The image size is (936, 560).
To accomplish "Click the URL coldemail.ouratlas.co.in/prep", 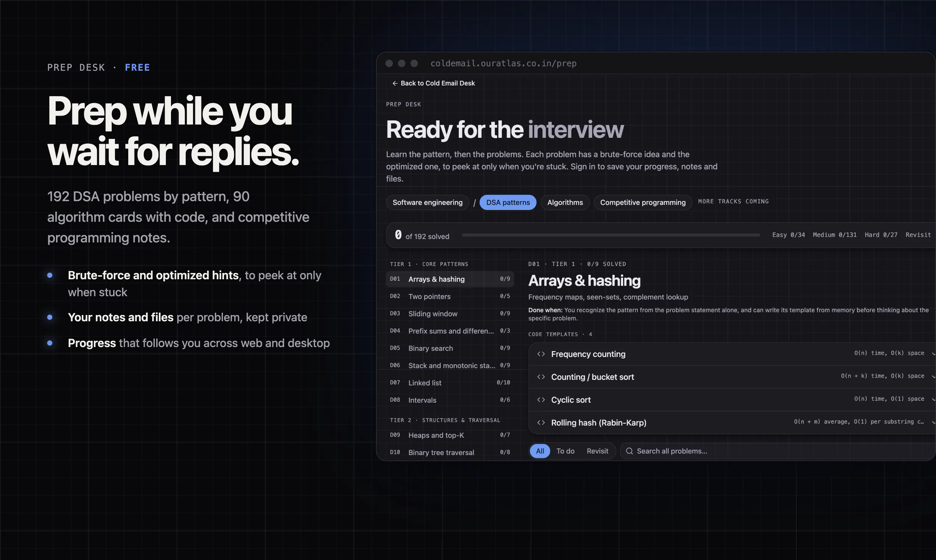I will pyautogui.click(x=503, y=63).
